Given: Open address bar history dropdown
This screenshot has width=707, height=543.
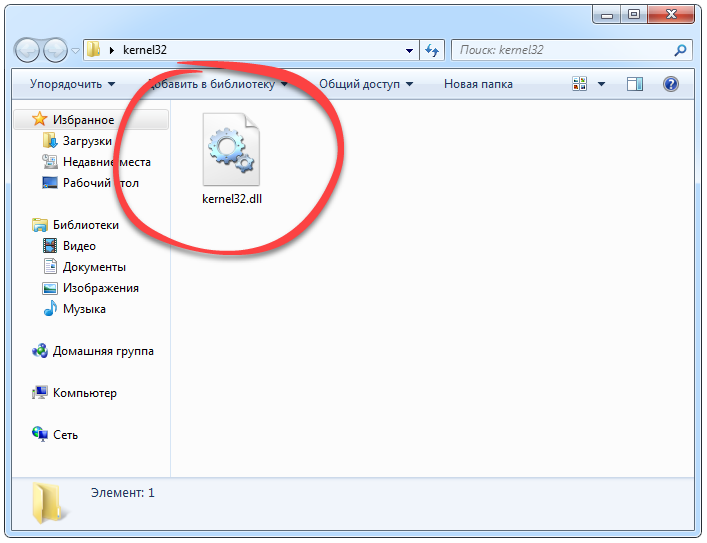Looking at the screenshot, I should click(409, 51).
